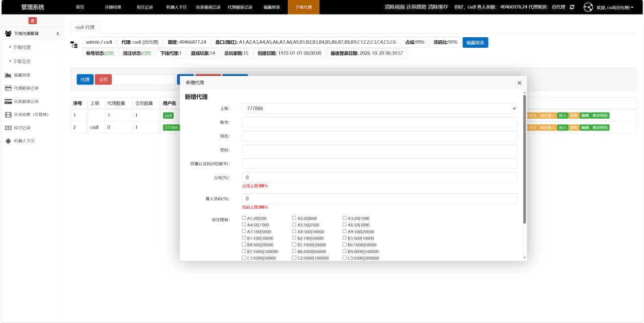Click the 机器人下注 android icon
Image resolution: width=644 pixels, height=323 pixels.
coord(8,141)
